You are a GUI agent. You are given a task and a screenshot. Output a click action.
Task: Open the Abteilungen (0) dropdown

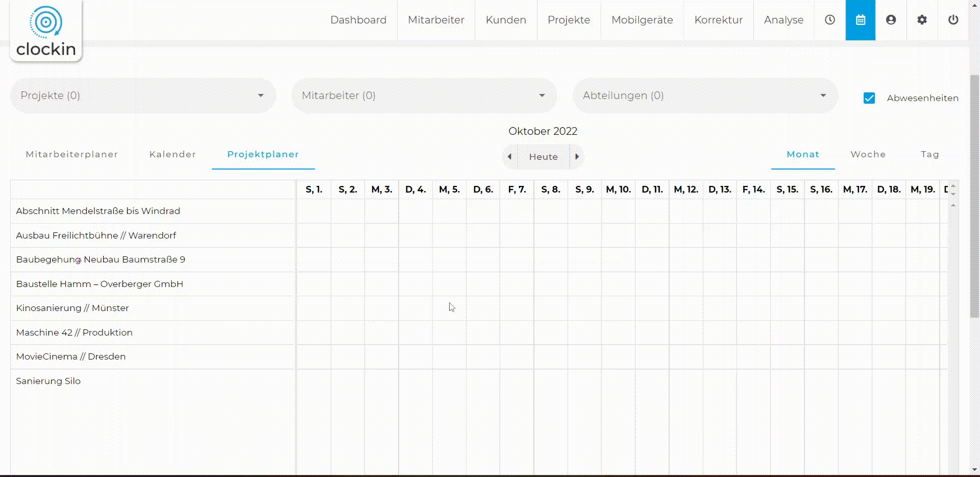(x=705, y=96)
